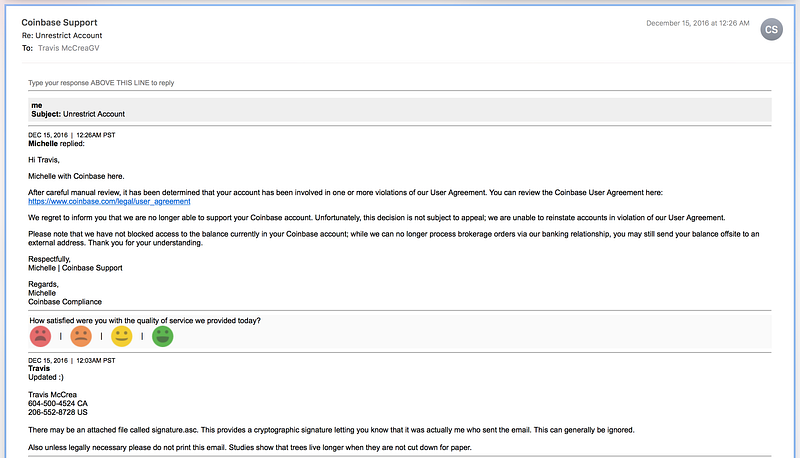Click the 'Hi Travis,' greeting
This screenshot has width=800, height=458.
click(x=44, y=160)
